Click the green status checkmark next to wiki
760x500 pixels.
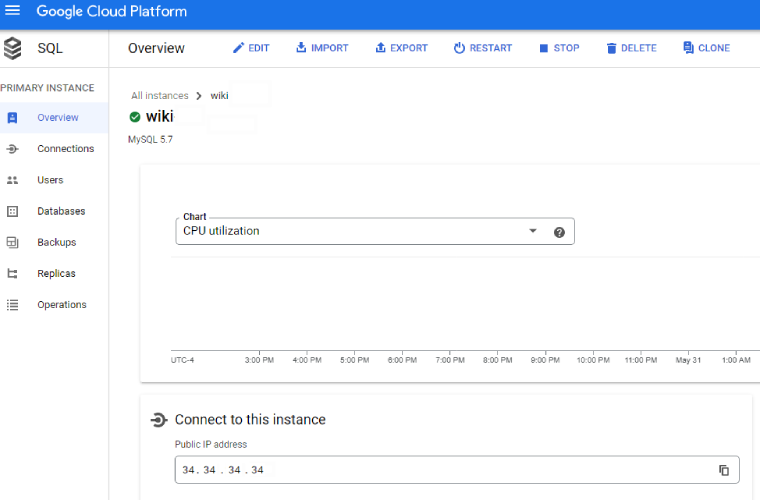point(135,117)
